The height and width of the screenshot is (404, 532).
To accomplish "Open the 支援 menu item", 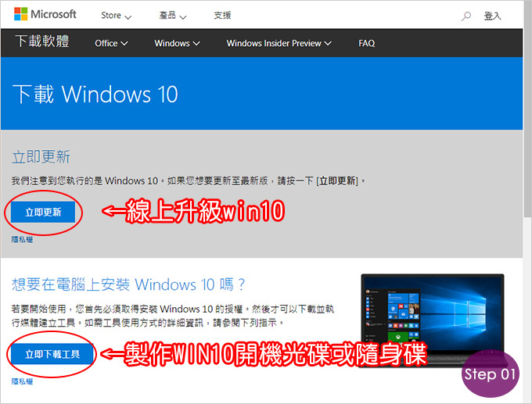I will (222, 16).
